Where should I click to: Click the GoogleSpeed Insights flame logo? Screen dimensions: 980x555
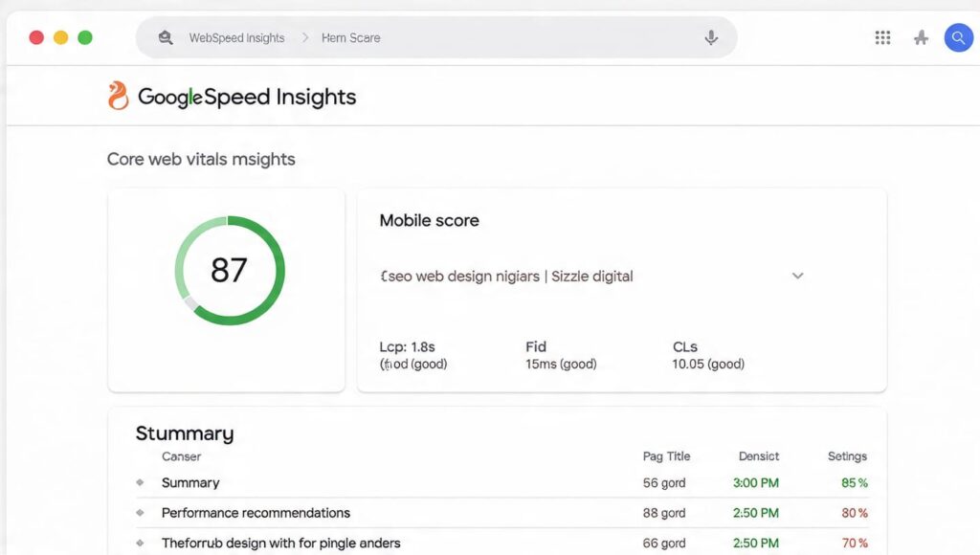click(x=118, y=96)
